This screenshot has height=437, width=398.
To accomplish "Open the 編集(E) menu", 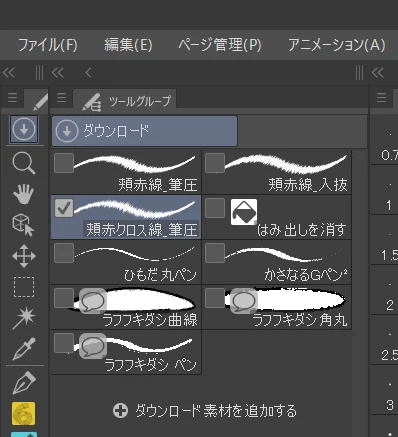I will click(128, 45).
